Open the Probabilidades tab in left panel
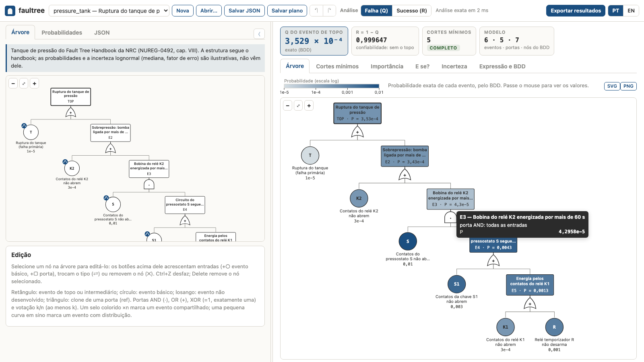 (62, 33)
